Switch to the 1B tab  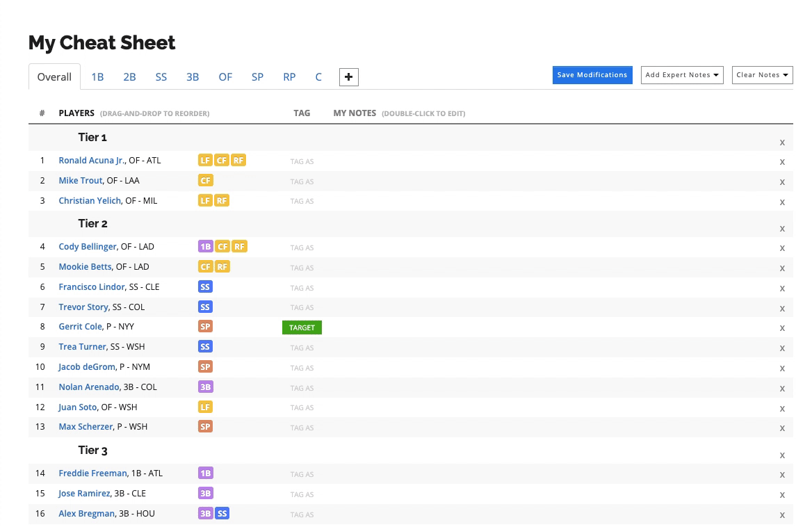click(97, 77)
